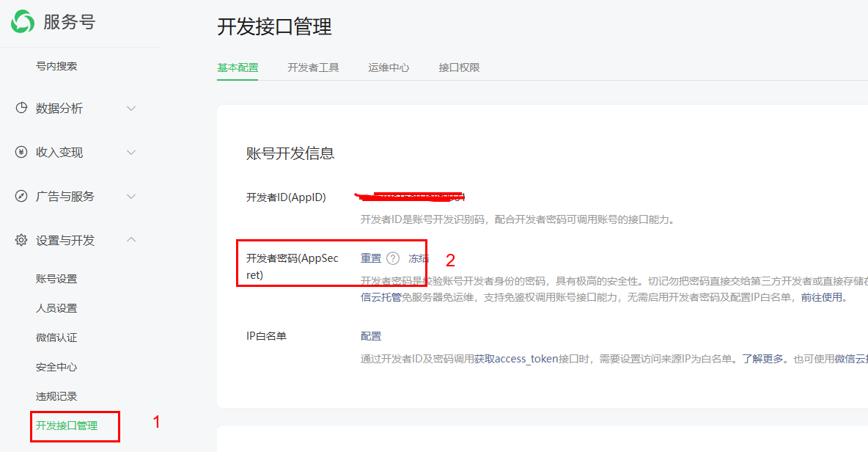Click the 广告与服务 compass icon
868x452 pixels.
click(x=21, y=197)
